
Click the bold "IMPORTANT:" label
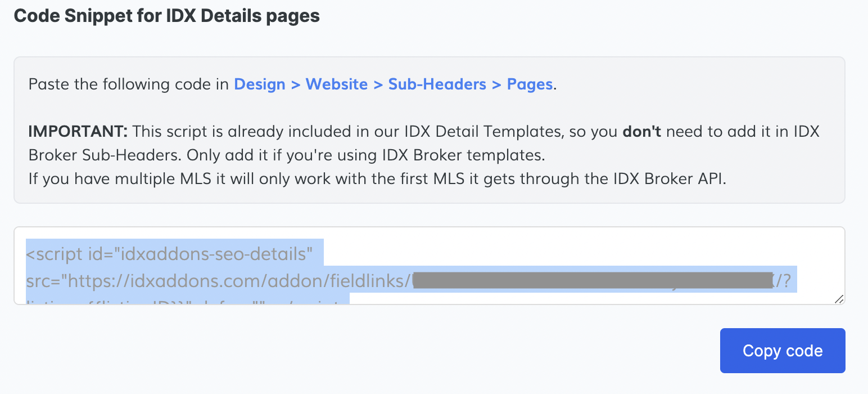78,132
